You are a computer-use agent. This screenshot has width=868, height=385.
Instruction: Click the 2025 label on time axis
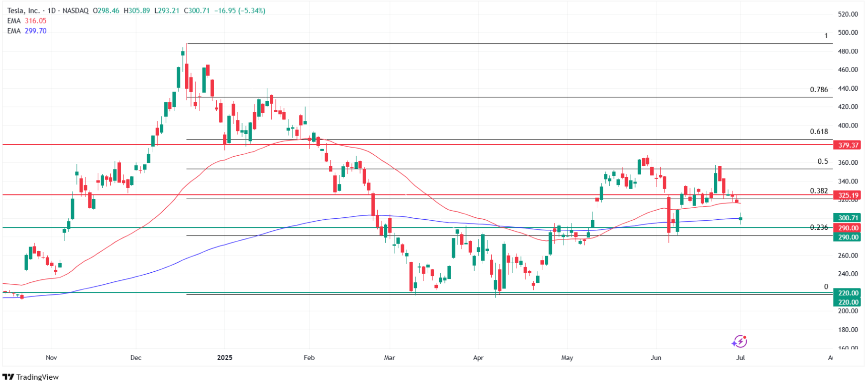[x=224, y=358]
